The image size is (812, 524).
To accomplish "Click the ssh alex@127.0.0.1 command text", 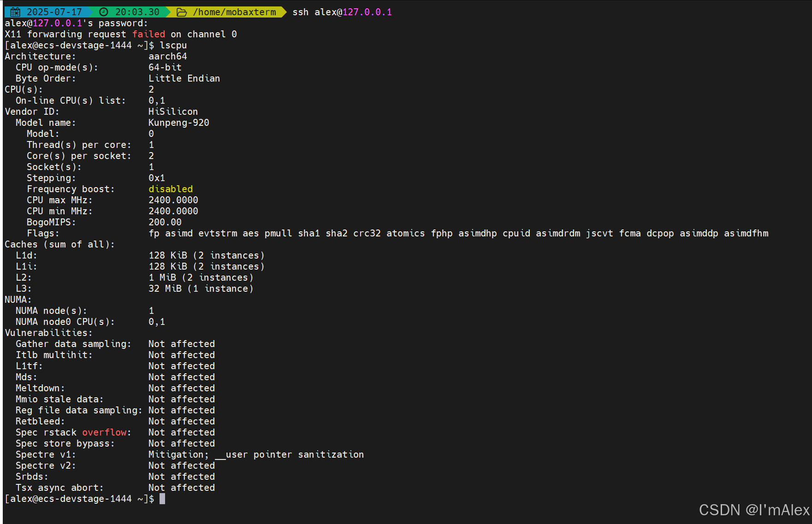I will [342, 12].
